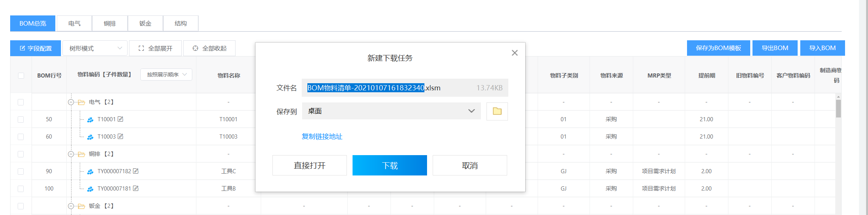868x215 pixels.
Task: Click the edit icon beside T10003
Action: point(120,136)
